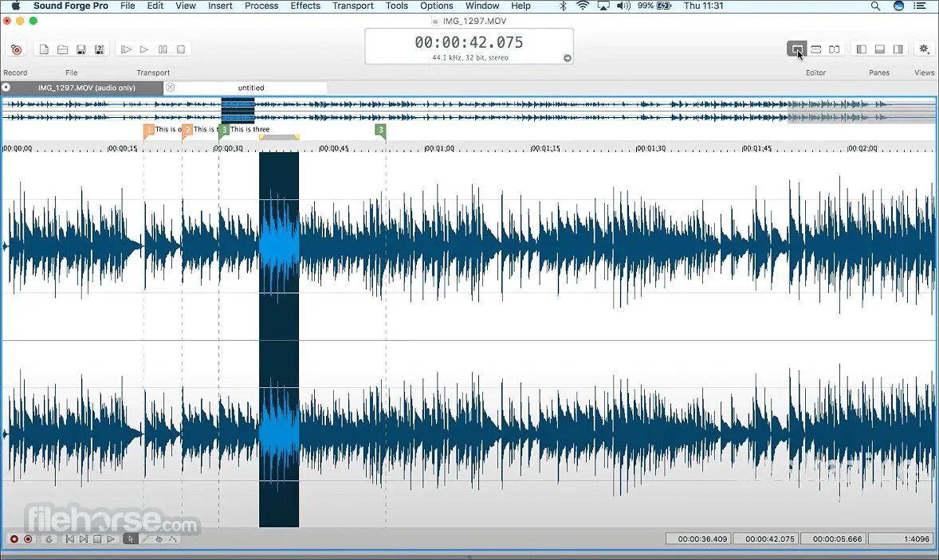This screenshot has height=560, width=939.
Task: Open the Insert menu
Action: coord(220,6)
